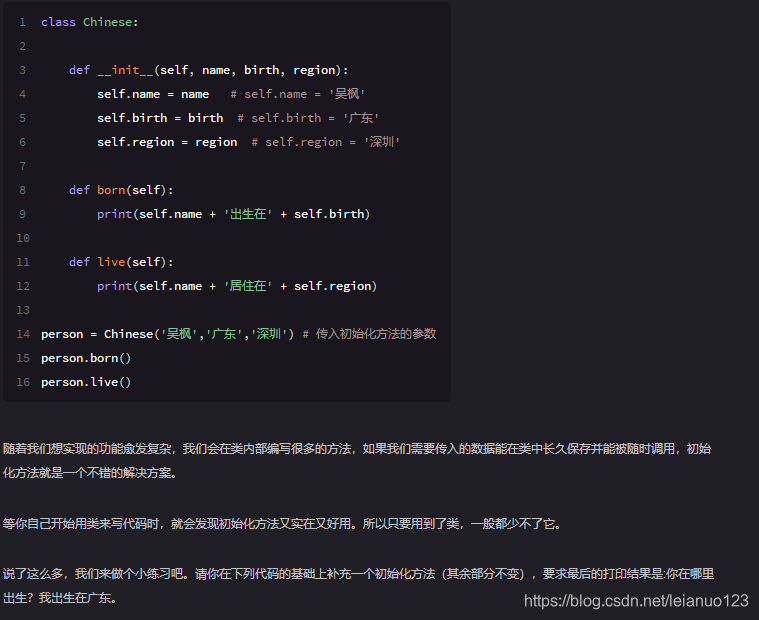Click line number 1 in the gutter

point(23,22)
